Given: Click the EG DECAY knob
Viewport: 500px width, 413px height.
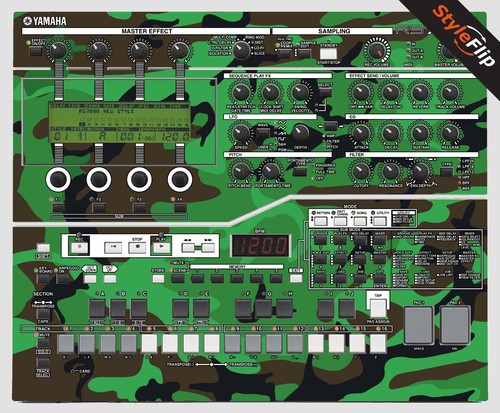Looking at the screenshot, I should click(x=390, y=133).
